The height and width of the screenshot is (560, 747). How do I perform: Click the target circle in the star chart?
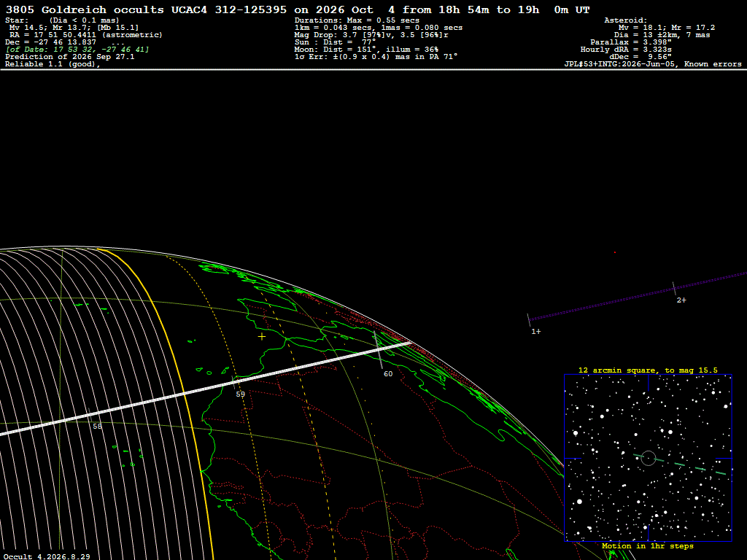(649, 458)
